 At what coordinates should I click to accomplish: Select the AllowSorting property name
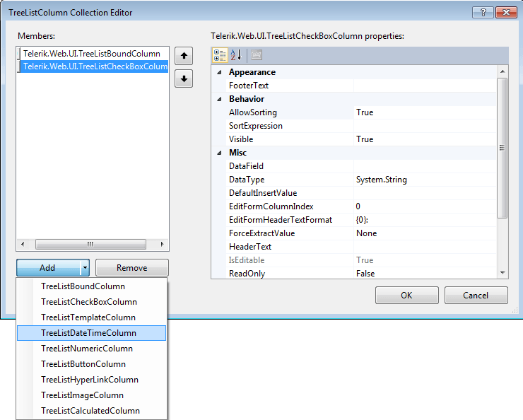(253, 112)
